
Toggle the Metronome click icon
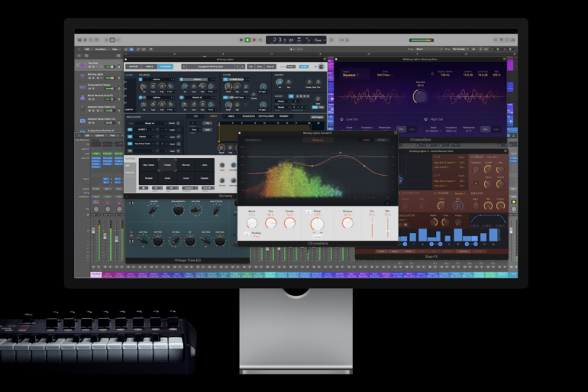tap(347, 40)
